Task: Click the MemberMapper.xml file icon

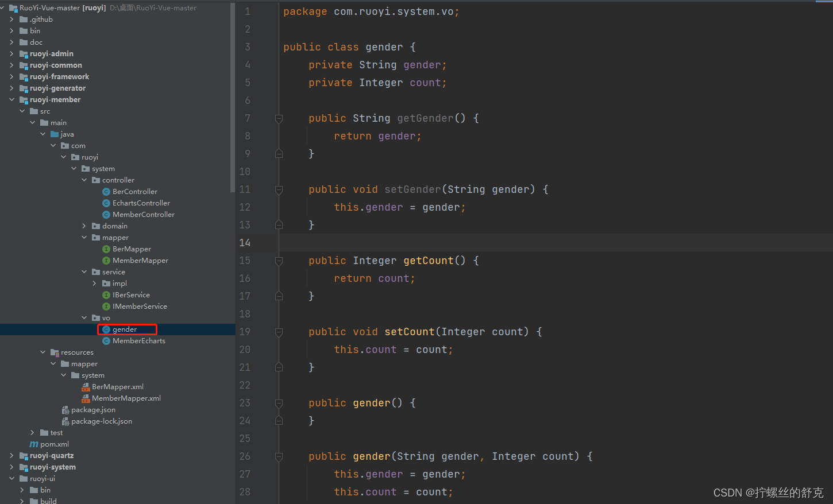Action: [86, 398]
